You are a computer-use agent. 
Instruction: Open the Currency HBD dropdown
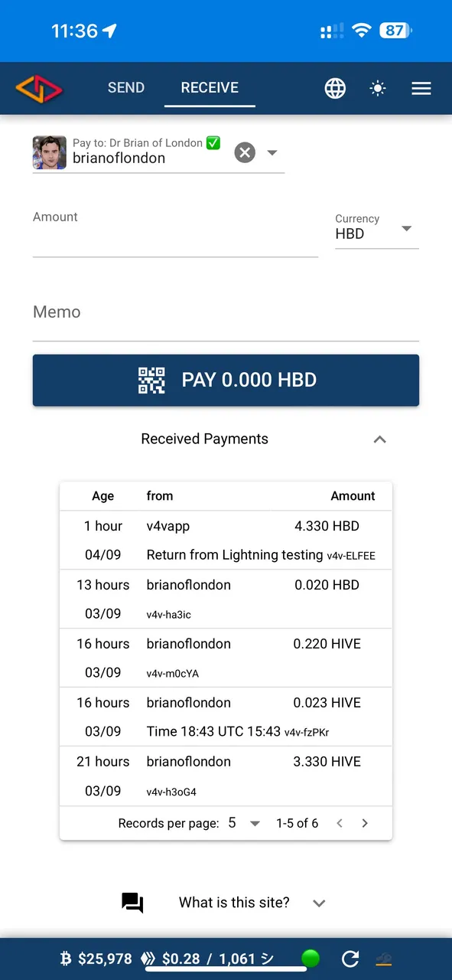click(377, 228)
